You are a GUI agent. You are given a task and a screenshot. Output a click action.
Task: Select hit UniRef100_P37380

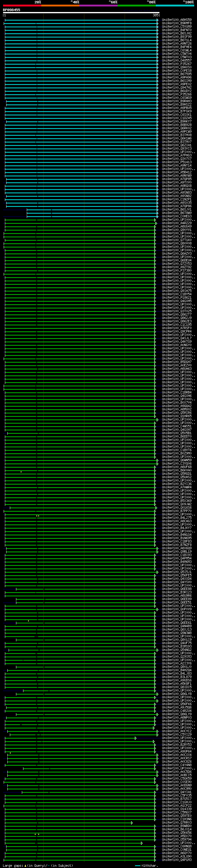(177, 271)
